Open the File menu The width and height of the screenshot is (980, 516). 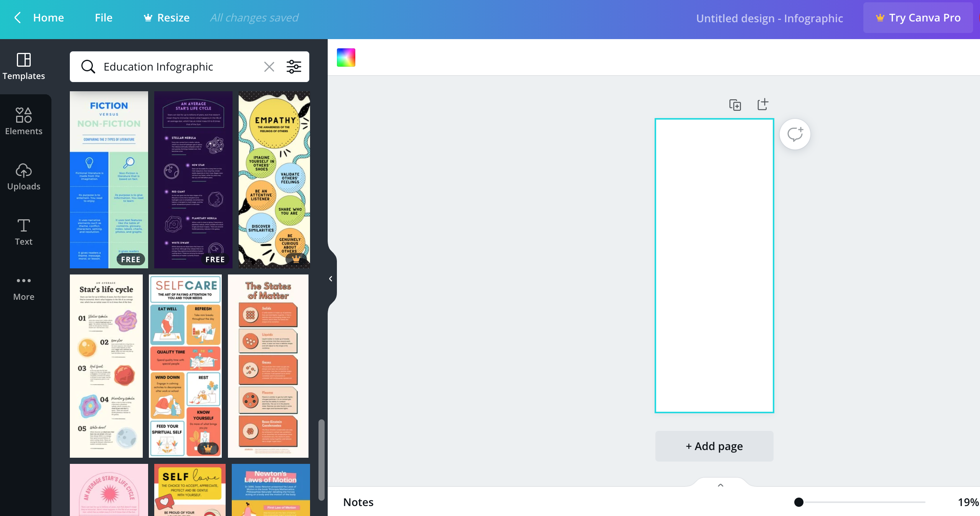(104, 18)
